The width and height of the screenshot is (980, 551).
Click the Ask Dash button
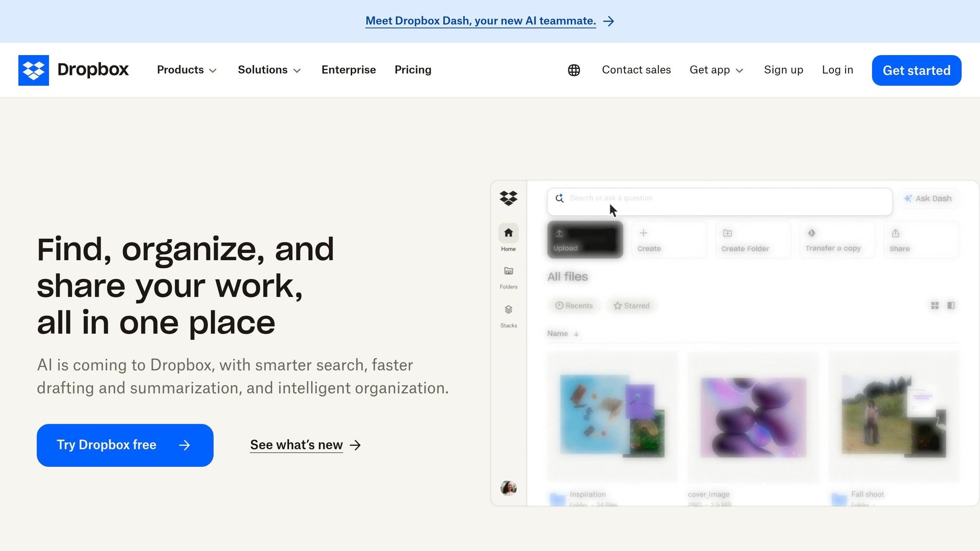click(x=927, y=198)
